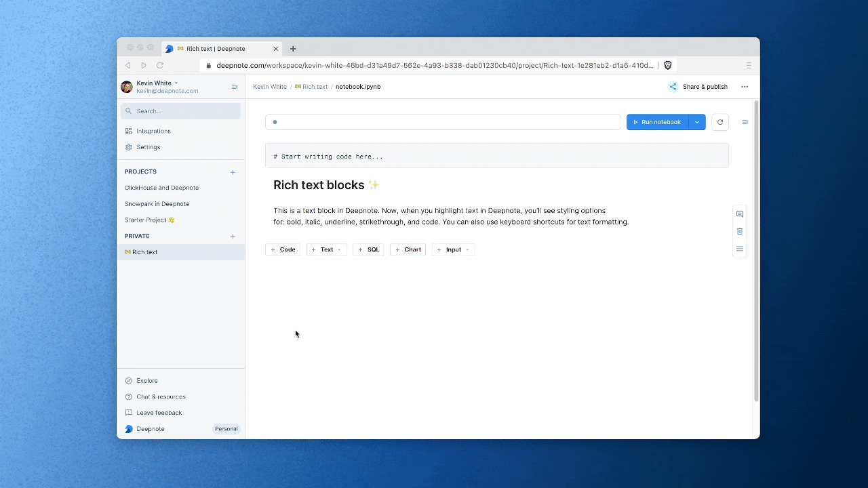Click the refresh kernel icon button
Screen dimensions: 868x488
click(x=720, y=122)
